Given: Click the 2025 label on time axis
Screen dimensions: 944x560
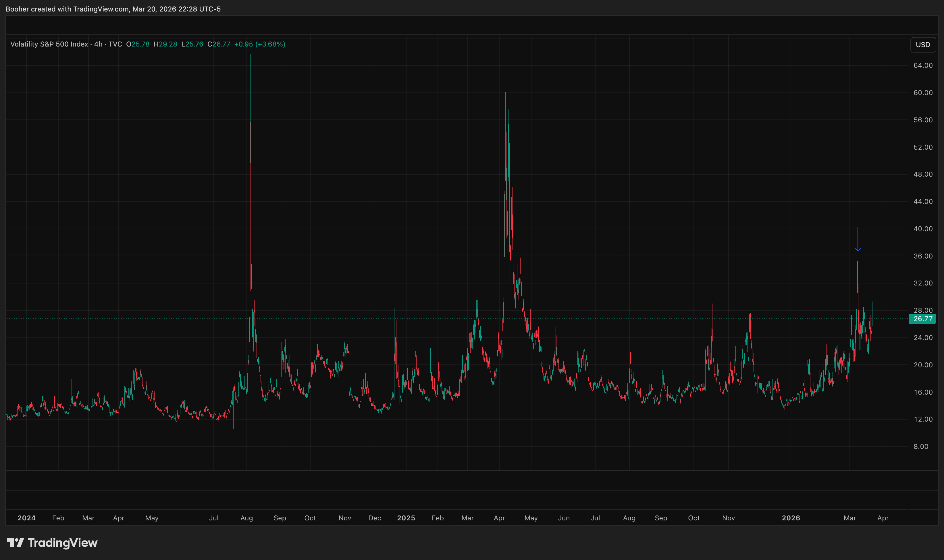Looking at the screenshot, I should 406,518.
